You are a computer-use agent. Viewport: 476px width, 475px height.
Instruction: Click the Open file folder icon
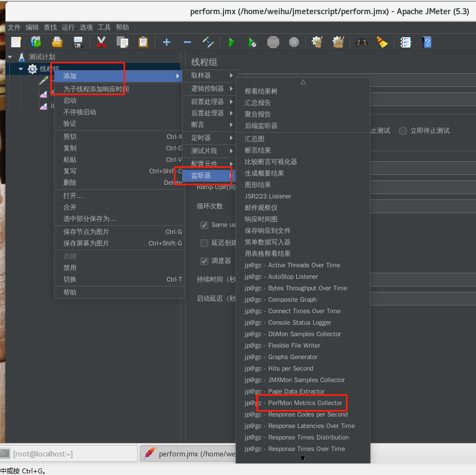pyautogui.click(x=57, y=42)
